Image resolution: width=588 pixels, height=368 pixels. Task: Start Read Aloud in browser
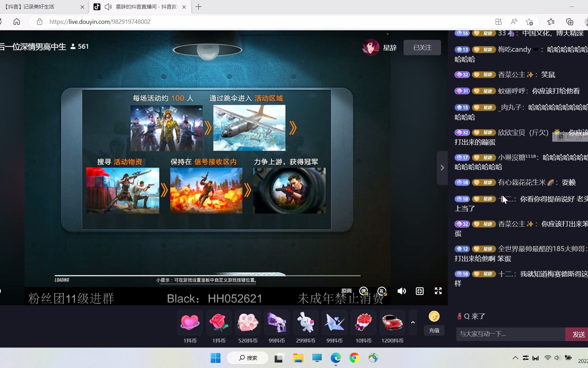pyautogui.click(x=514, y=22)
